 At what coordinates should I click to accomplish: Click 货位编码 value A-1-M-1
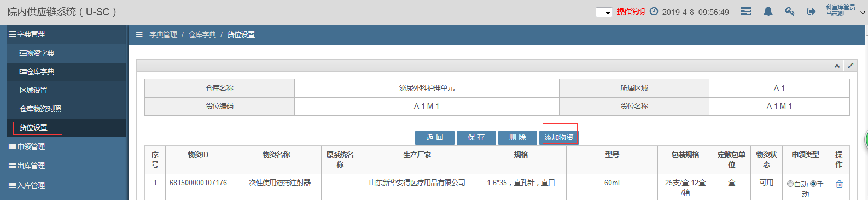pos(427,107)
